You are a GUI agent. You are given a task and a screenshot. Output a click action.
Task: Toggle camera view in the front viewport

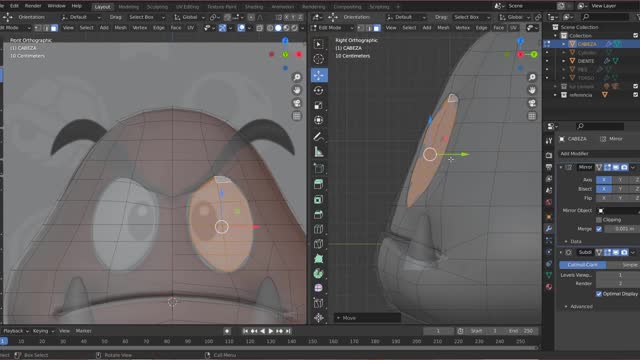[x=297, y=103]
